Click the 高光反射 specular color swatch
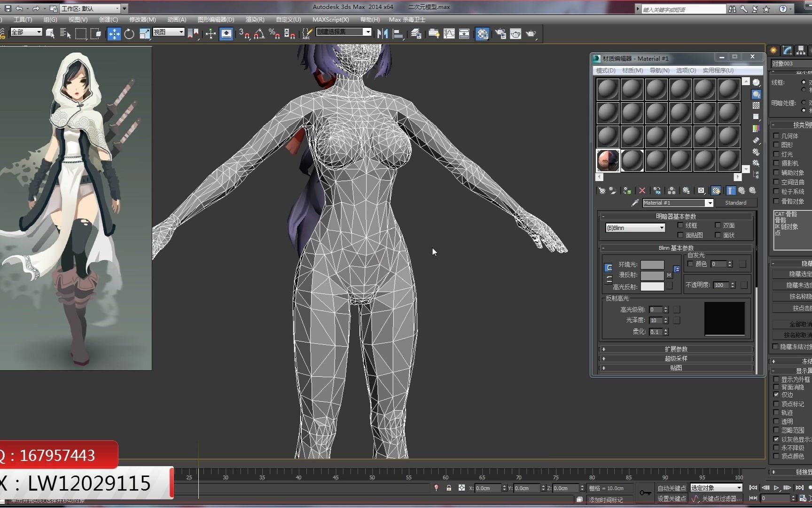This screenshot has width=812, height=508. pyautogui.click(x=652, y=286)
